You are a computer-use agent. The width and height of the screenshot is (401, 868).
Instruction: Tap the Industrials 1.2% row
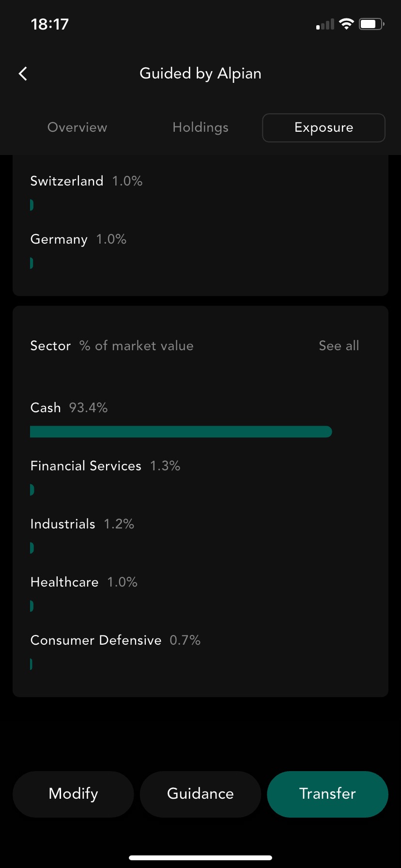200,536
